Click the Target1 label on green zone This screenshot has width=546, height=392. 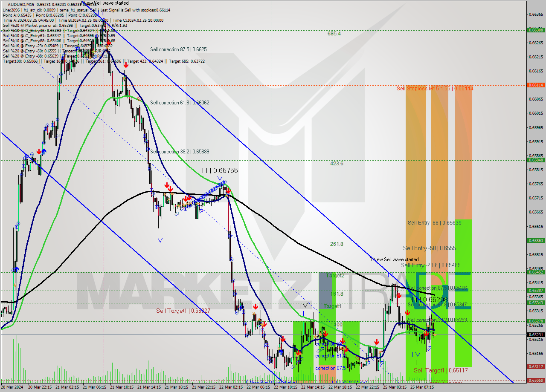(x=332, y=306)
